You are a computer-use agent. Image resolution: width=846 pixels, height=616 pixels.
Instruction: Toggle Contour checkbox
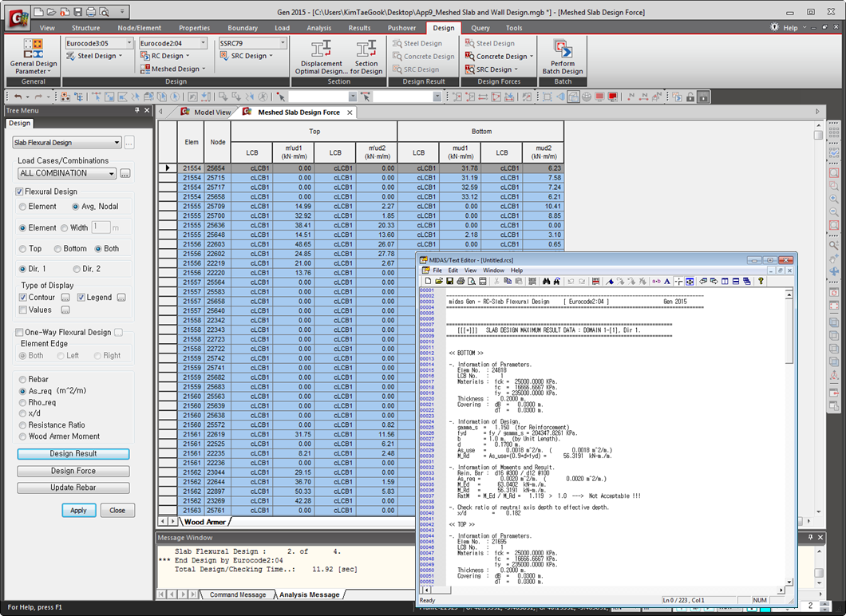click(x=22, y=297)
